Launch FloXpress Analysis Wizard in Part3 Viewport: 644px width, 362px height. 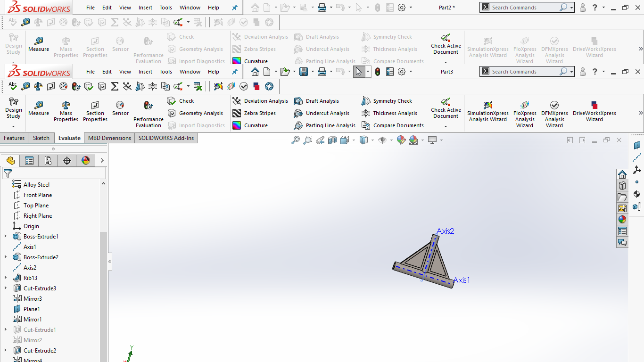coord(525,114)
